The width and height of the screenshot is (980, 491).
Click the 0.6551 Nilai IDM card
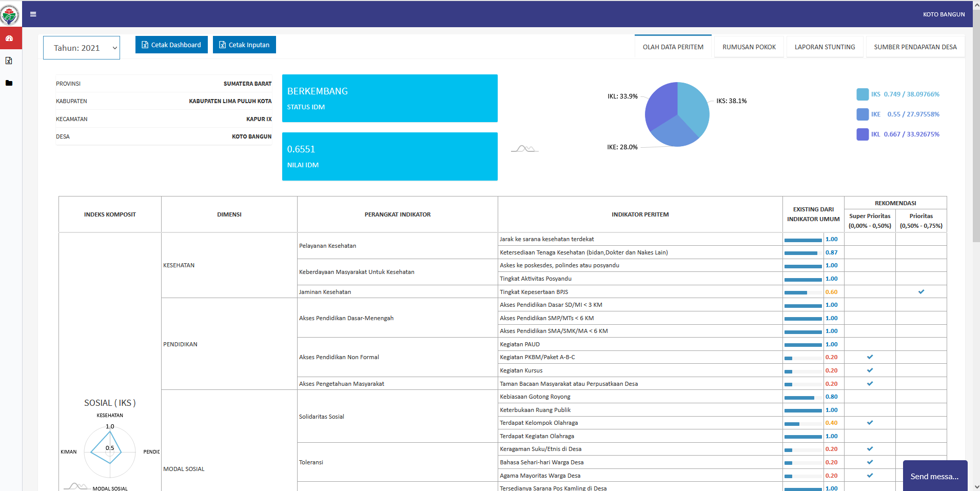(x=389, y=156)
